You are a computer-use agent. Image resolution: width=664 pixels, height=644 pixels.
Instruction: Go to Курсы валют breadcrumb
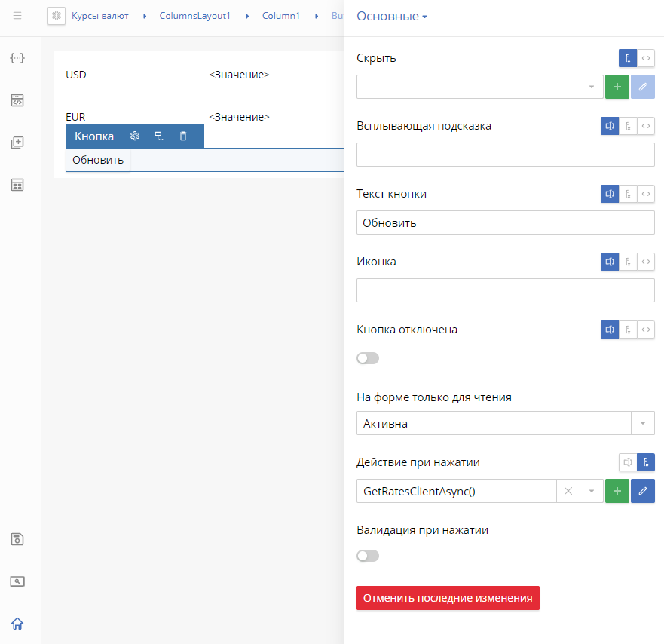100,16
